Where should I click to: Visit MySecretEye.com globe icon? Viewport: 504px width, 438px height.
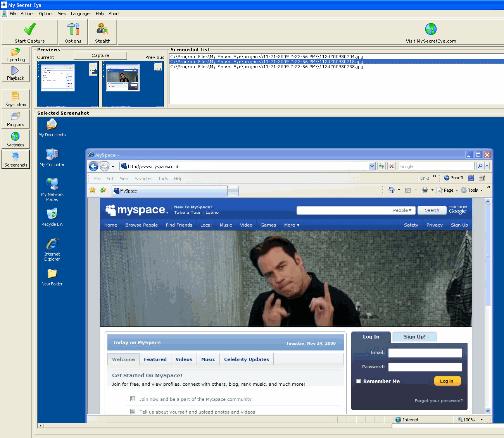431,29
